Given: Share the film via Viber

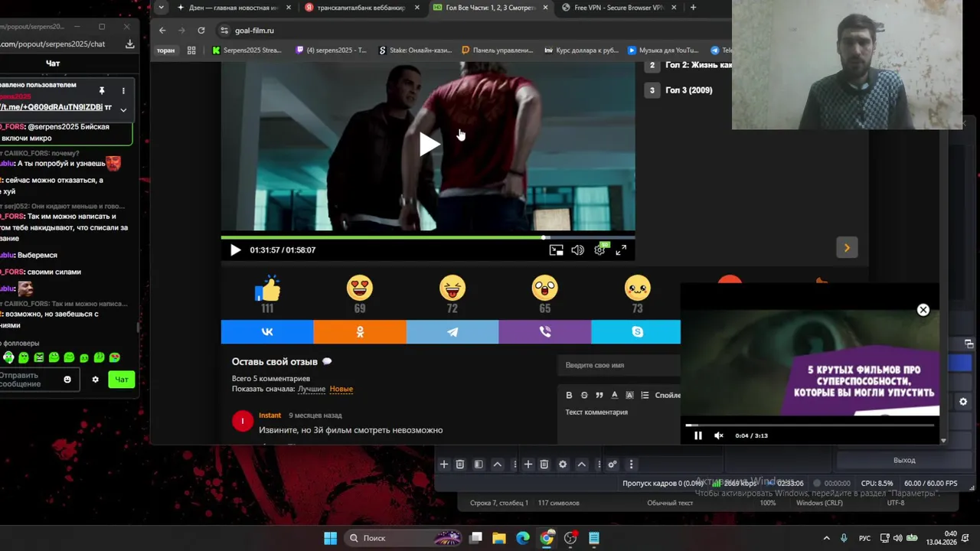Looking at the screenshot, I should 544,332.
